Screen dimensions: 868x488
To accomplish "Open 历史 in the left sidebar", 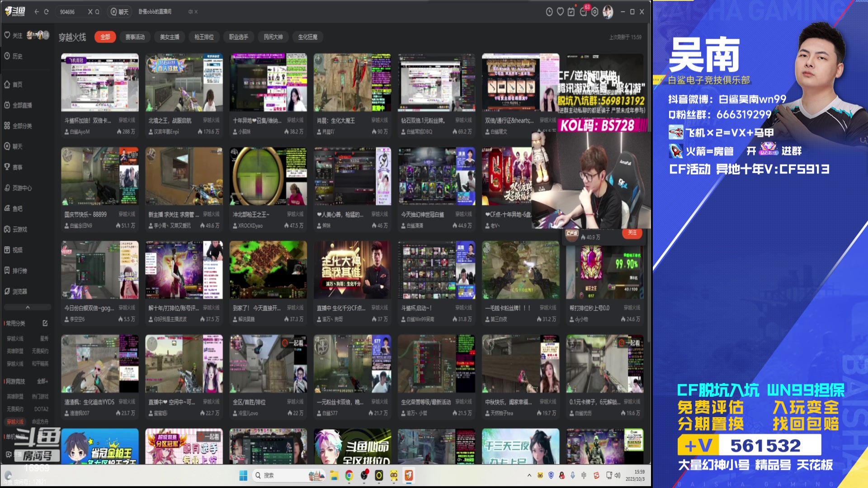I will pyautogui.click(x=13, y=56).
